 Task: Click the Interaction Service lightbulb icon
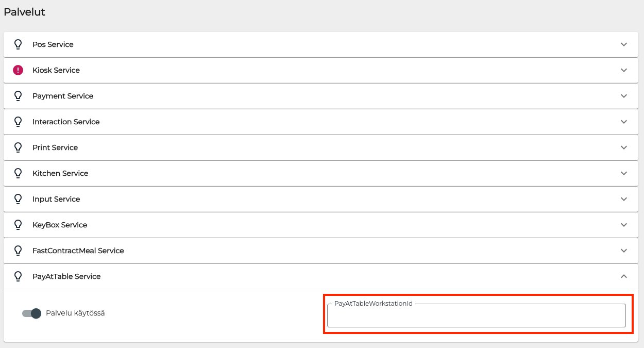tap(18, 122)
